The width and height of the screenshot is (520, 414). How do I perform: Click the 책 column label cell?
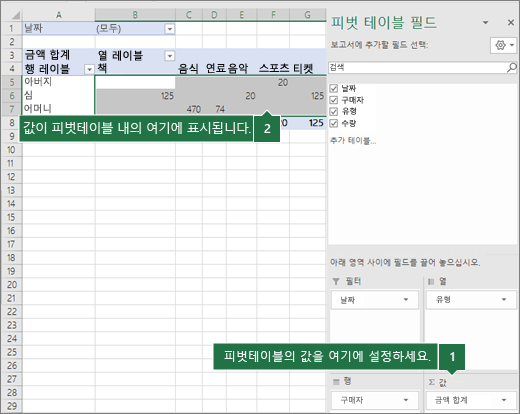135,69
